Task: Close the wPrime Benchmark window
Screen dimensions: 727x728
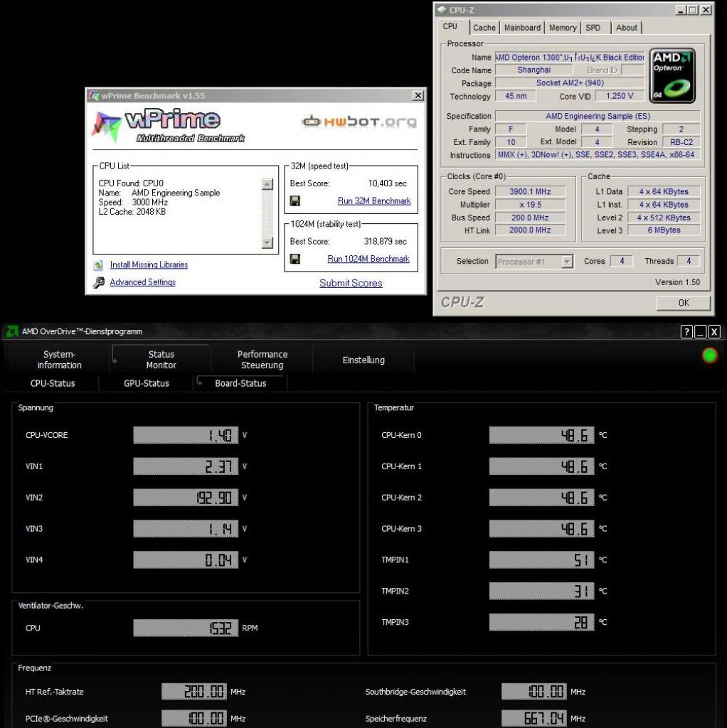Action: pos(418,95)
